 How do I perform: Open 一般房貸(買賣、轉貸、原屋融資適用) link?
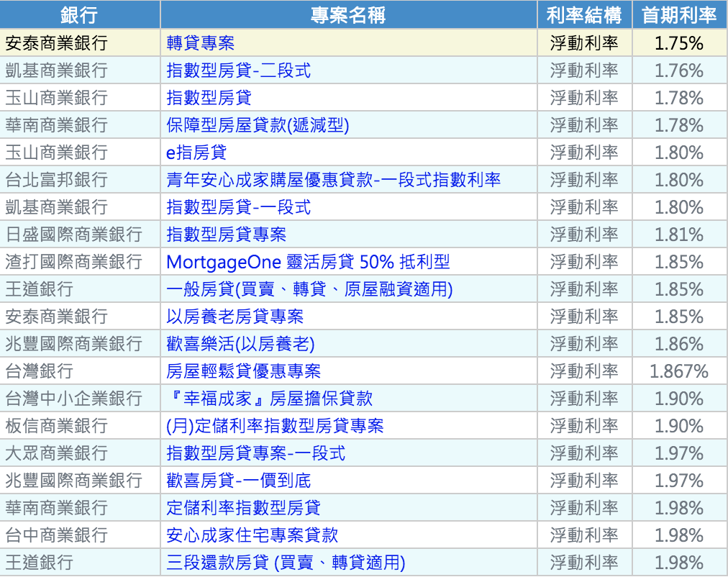click(x=309, y=289)
